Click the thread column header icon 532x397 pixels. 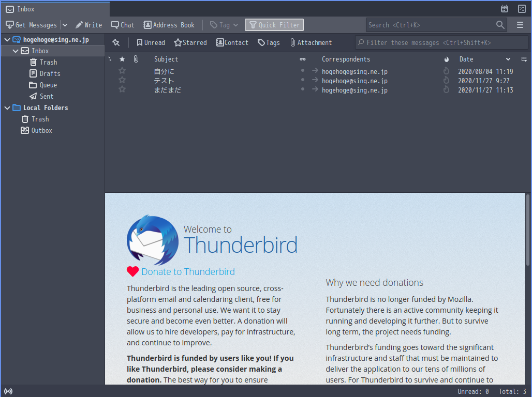click(110, 59)
